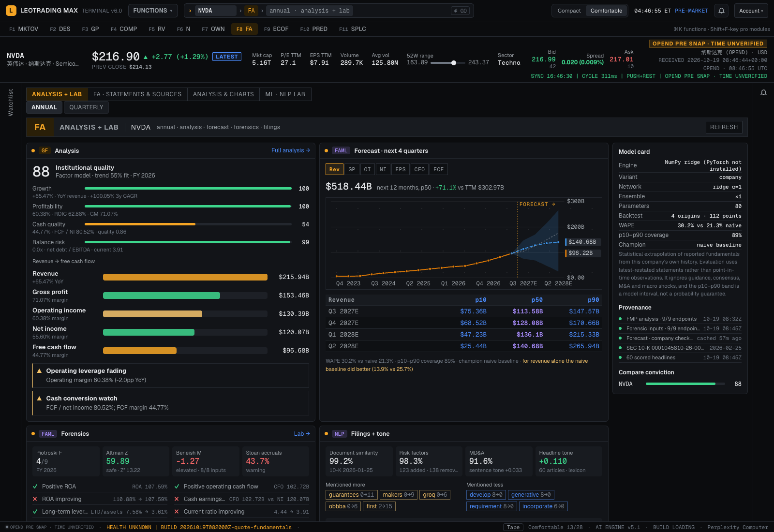
Task: Open the F4 COMP function
Action: [124, 29]
